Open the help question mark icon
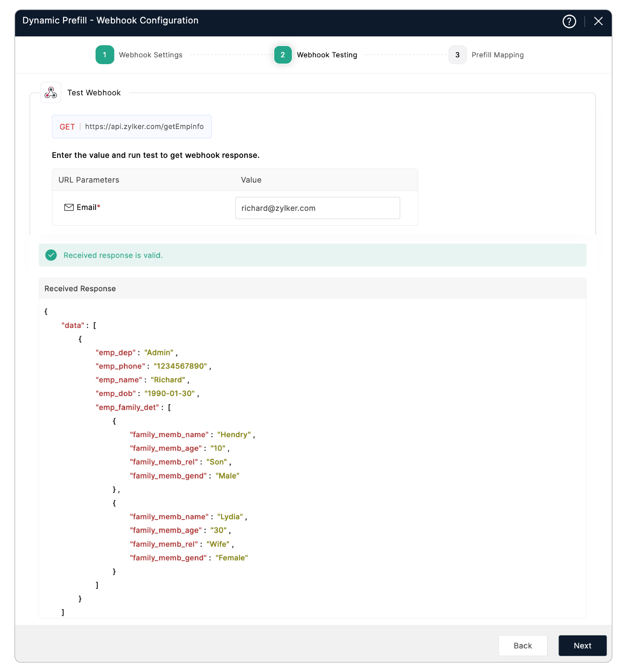The height and width of the screenshot is (672, 627). pyautogui.click(x=569, y=21)
